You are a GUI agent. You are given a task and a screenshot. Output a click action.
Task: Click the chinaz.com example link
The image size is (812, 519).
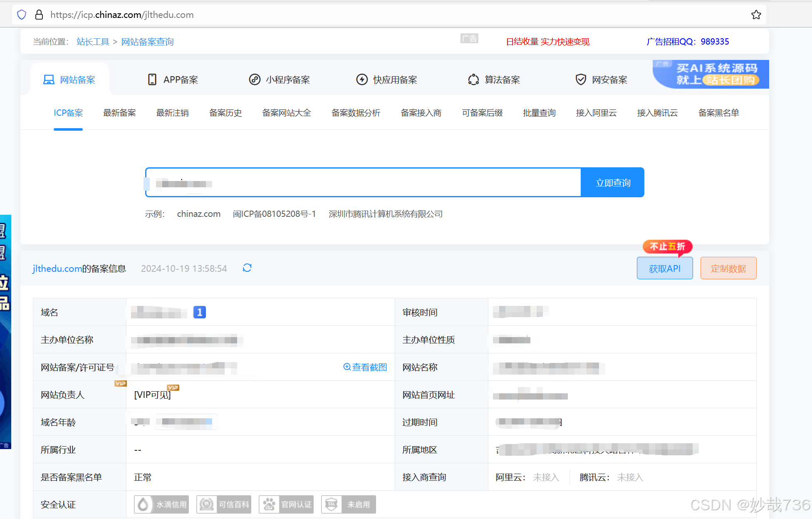coord(198,214)
